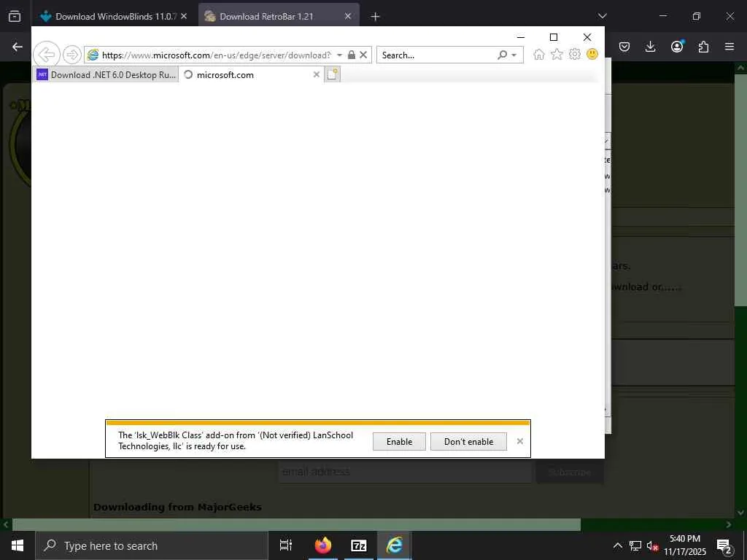This screenshot has width=747, height=560.
Task: Close the Download RetroBar tab
Action: point(348,16)
